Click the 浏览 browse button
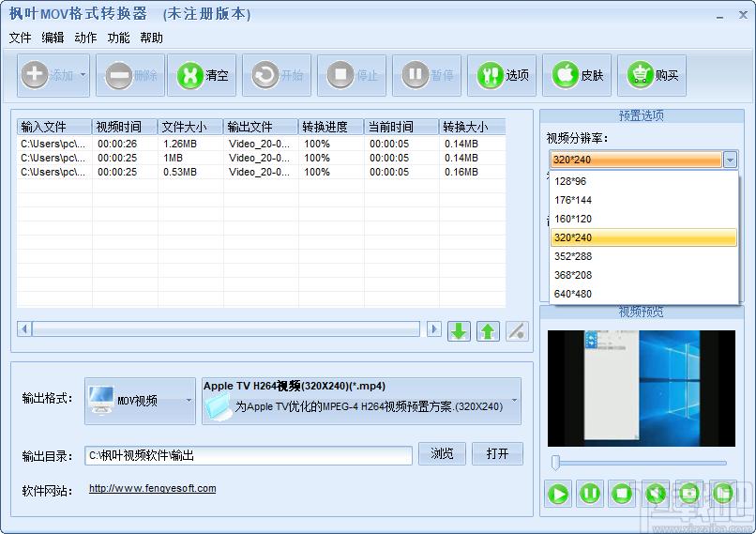Screen dimensions: 756x534 442,454
